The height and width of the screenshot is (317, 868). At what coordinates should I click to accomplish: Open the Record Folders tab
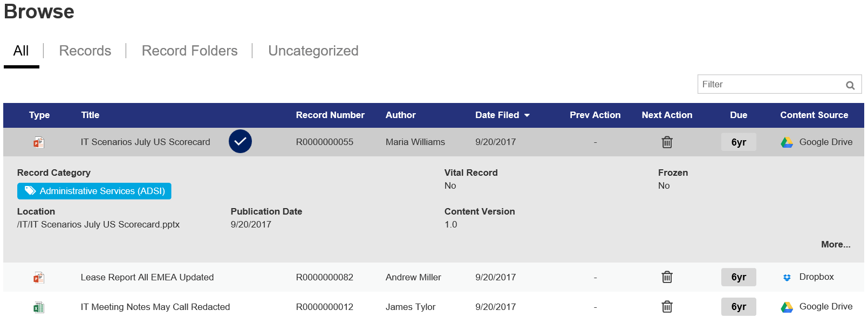(189, 51)
